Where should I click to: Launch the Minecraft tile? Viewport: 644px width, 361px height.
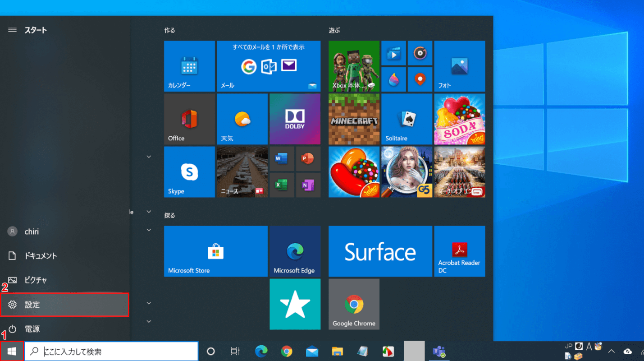tap(354, 119)
